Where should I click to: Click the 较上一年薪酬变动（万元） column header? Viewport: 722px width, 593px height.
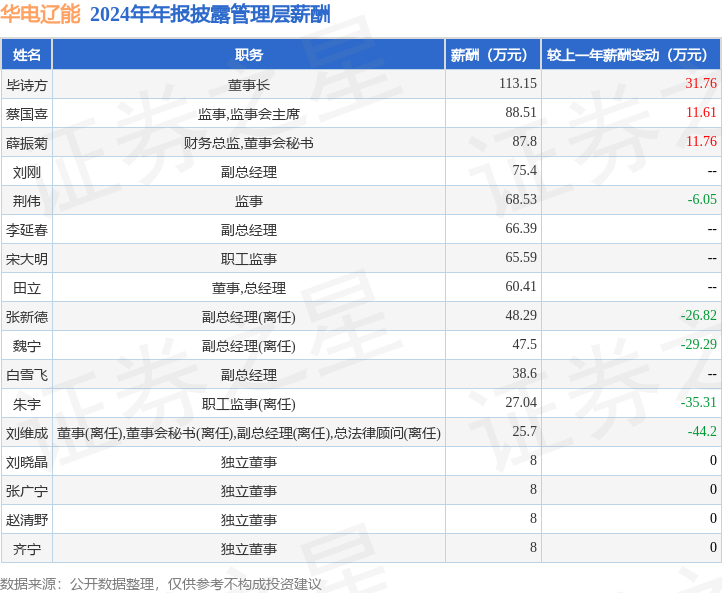[x=631, y=55]
